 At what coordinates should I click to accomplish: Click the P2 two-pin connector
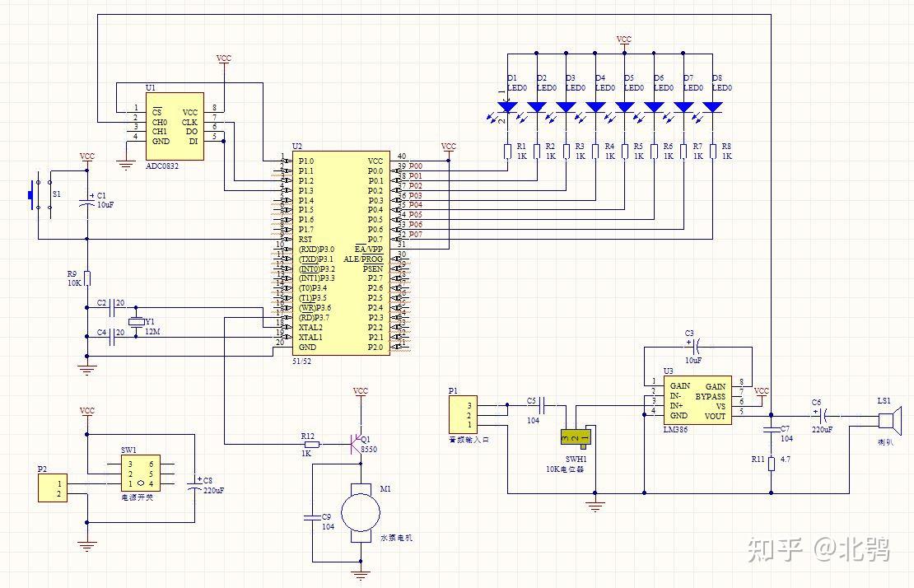pos(53,488)
